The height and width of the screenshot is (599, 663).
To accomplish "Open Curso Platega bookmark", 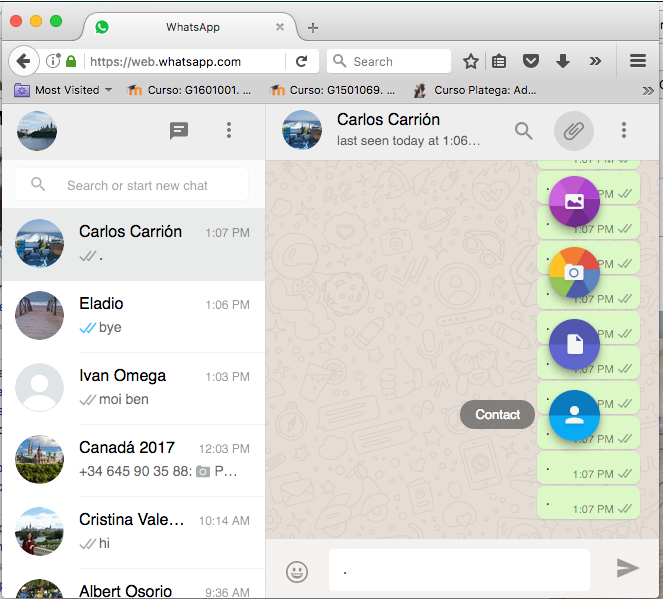I will pyautogui.click(x=475, y=90).
